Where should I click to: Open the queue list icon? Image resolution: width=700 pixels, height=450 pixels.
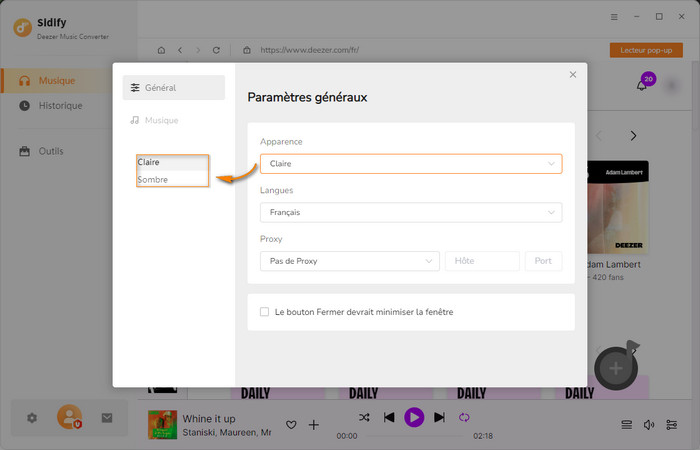626,425
